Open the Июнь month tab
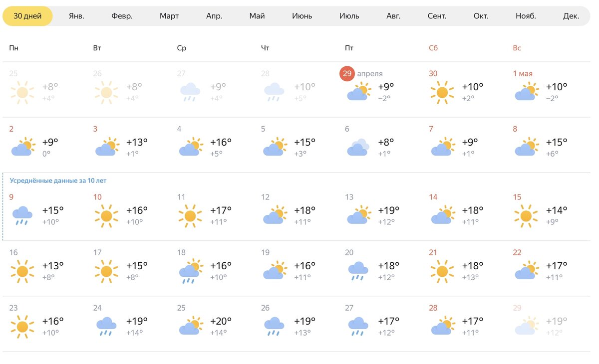599x364 pixels. pos(302,16)
